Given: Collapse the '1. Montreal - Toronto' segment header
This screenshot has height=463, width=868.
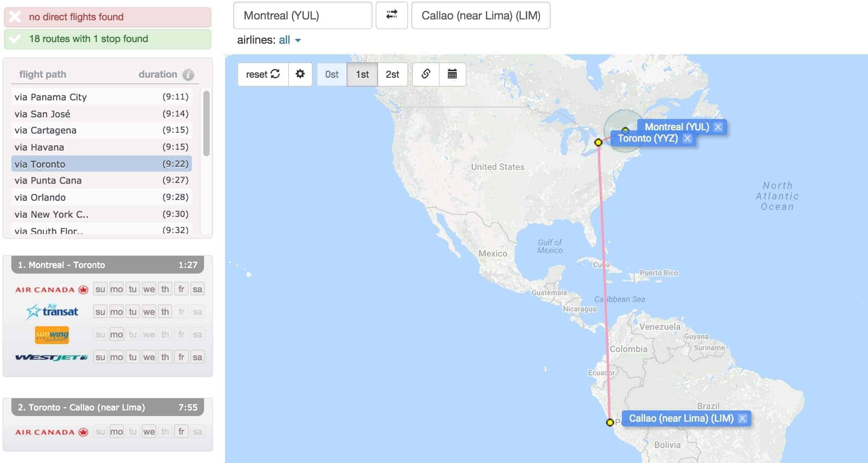Looking at the screenshot, I should [107, 265].
